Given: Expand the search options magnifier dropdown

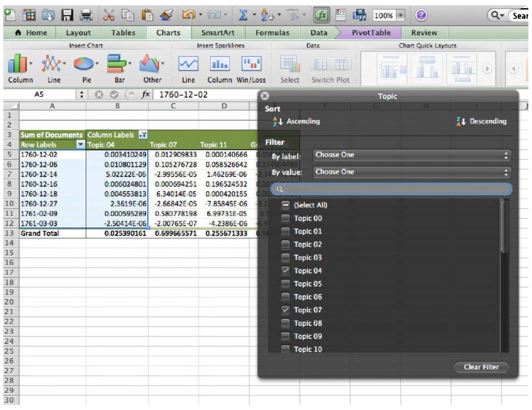Looking at the screenshot, I should click(x=497, y=15).
